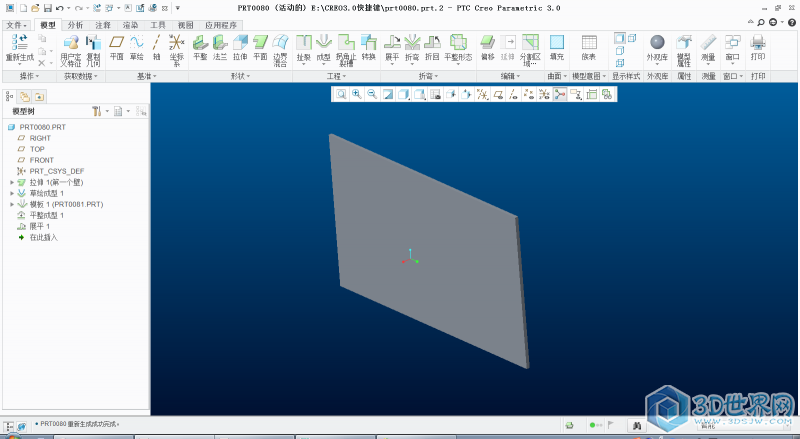Viewport: 800px width, 439px height.
Task: Click the Repaint icon in graphics toolbar
Action: [x=388, y=94]
